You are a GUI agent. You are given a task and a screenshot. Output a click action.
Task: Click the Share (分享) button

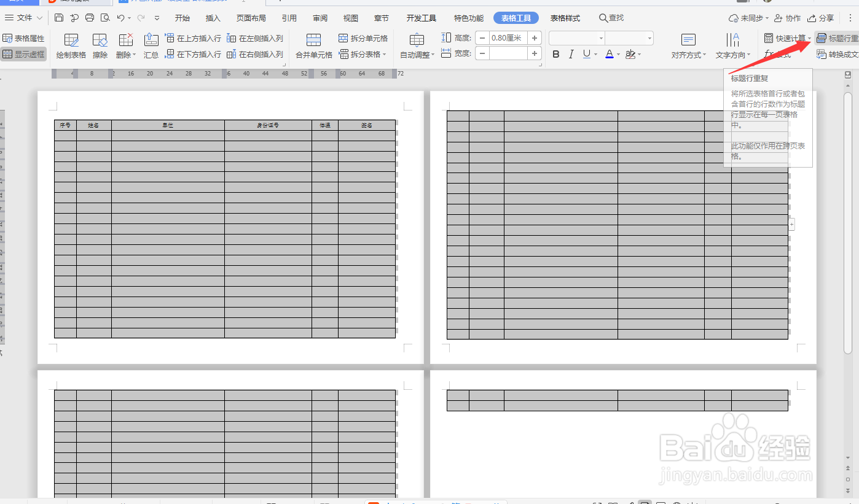[x=821, y=18]
